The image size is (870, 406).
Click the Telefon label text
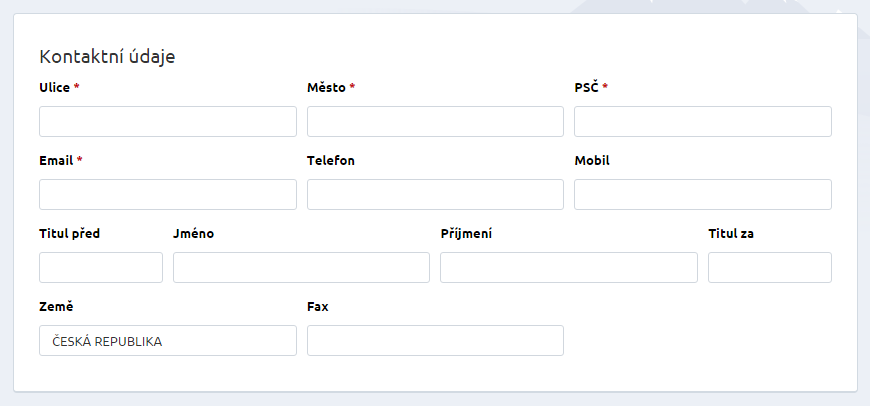[331, 160]
